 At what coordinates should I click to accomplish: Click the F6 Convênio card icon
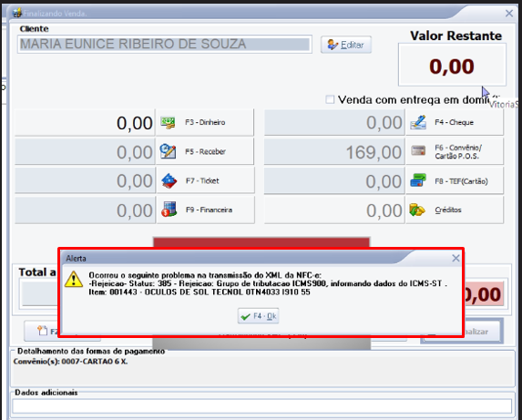click(x=418, y=151)
